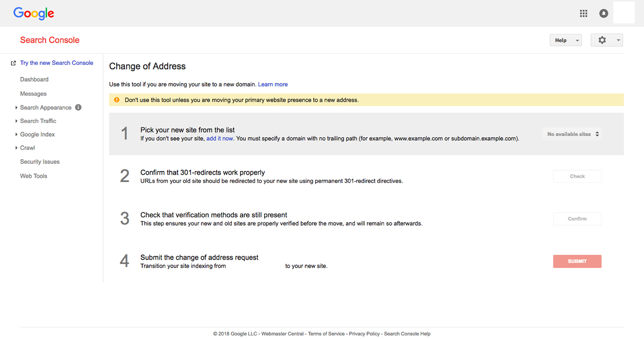
Task: Open the Help dropdown menu
Action: [565, 40]
